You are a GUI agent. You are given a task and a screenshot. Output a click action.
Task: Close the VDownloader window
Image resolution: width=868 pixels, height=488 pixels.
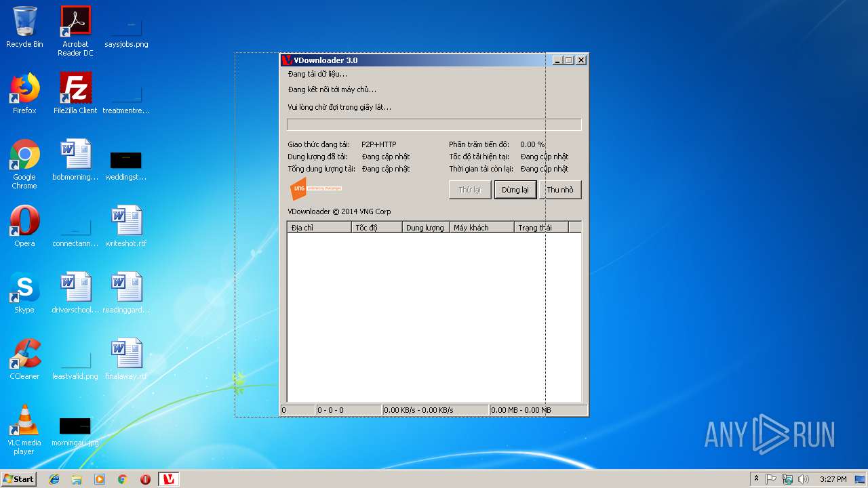pyautogui.click(x=581, y=60)
